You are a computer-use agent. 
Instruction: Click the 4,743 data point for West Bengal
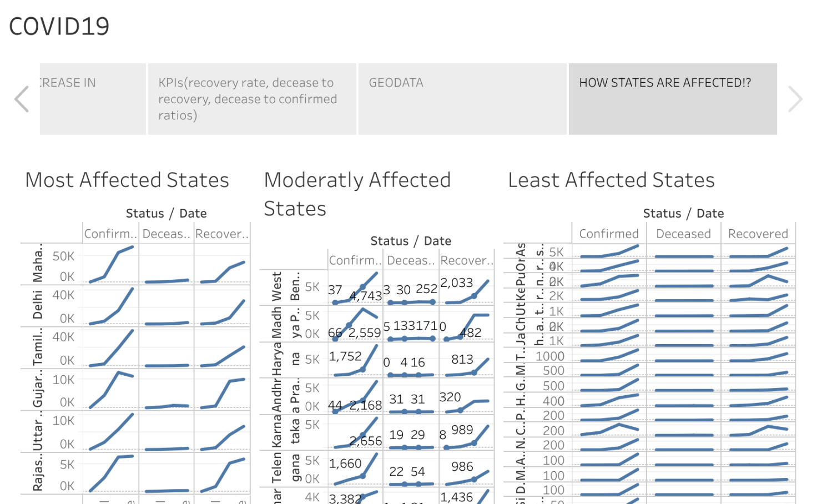click(366, 295)
